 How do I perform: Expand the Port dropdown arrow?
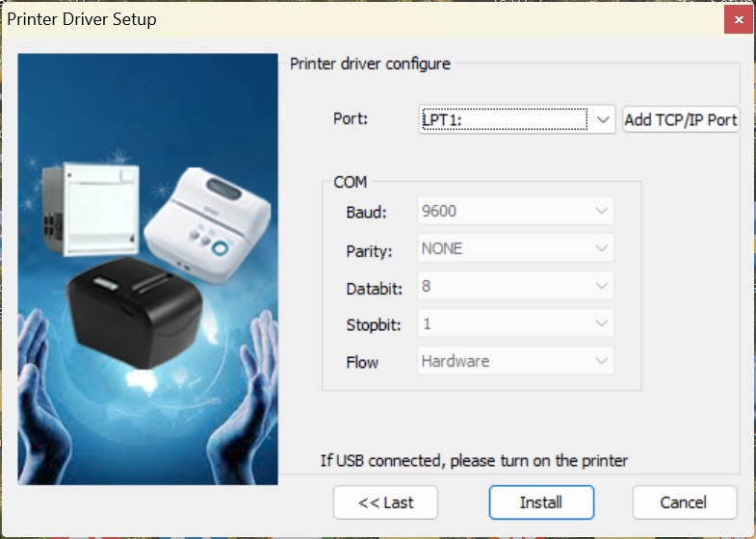pyautogui.click(x=603, y=119)
